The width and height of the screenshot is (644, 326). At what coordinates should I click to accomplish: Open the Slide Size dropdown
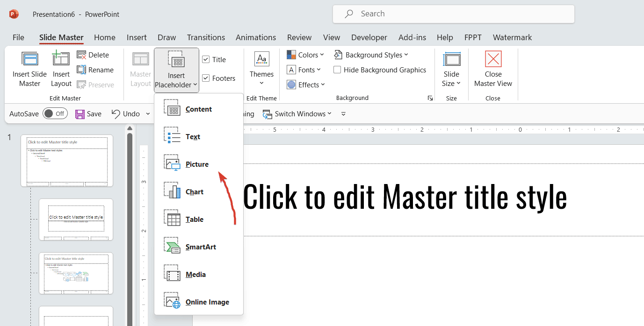click(x=451, y=69)
